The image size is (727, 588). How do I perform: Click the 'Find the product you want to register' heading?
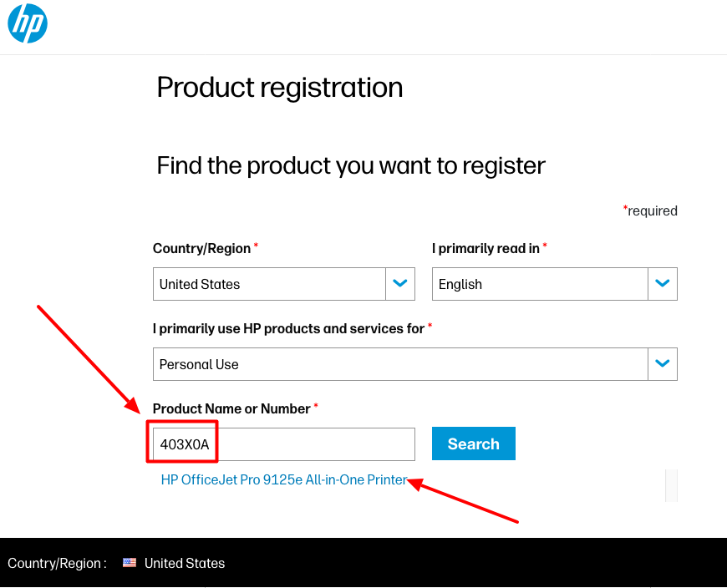tap(350, 165)
